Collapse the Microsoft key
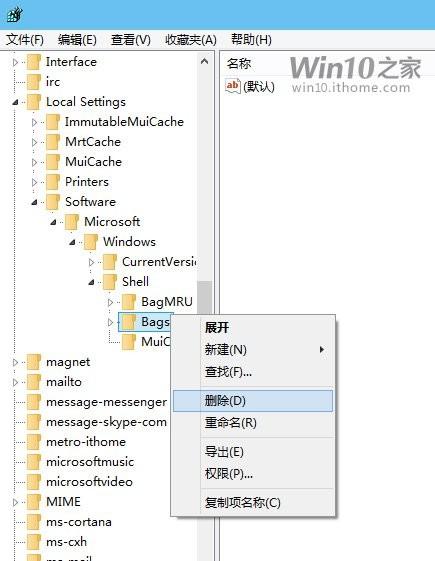 pos(53,223)
